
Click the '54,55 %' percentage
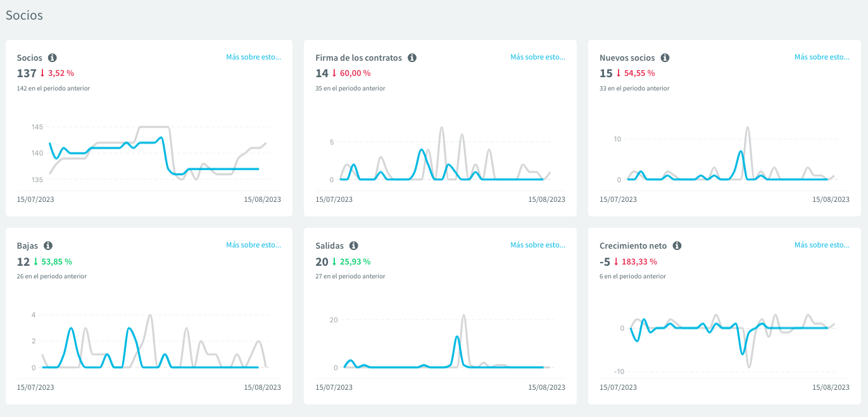[639, 73]
